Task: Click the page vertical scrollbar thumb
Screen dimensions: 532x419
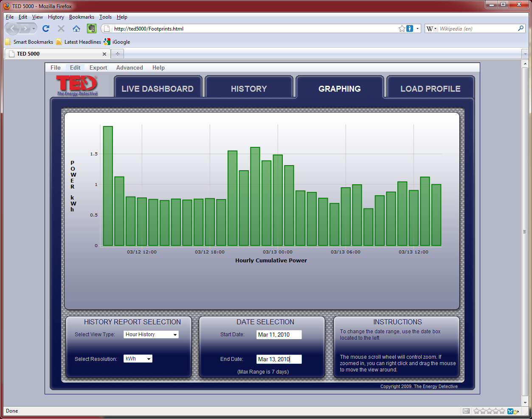Action: [x=525, y=232]
